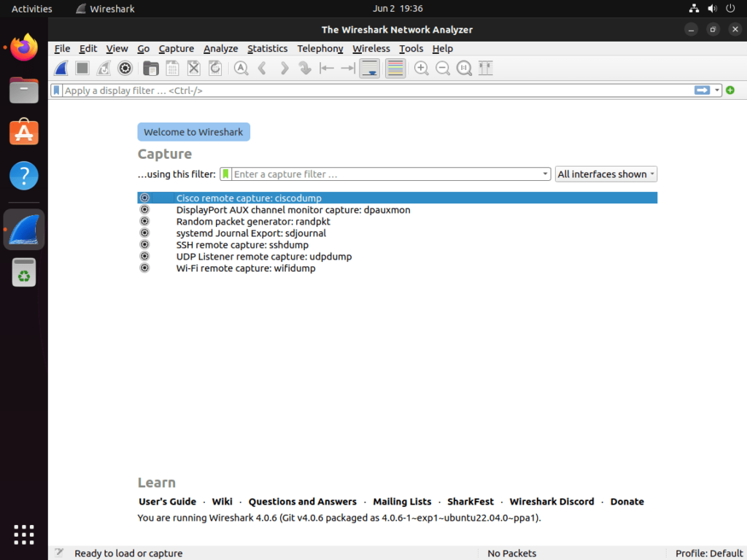Jump to first packet icon
This screenshot has width=747, height=560.
(326, 68)
